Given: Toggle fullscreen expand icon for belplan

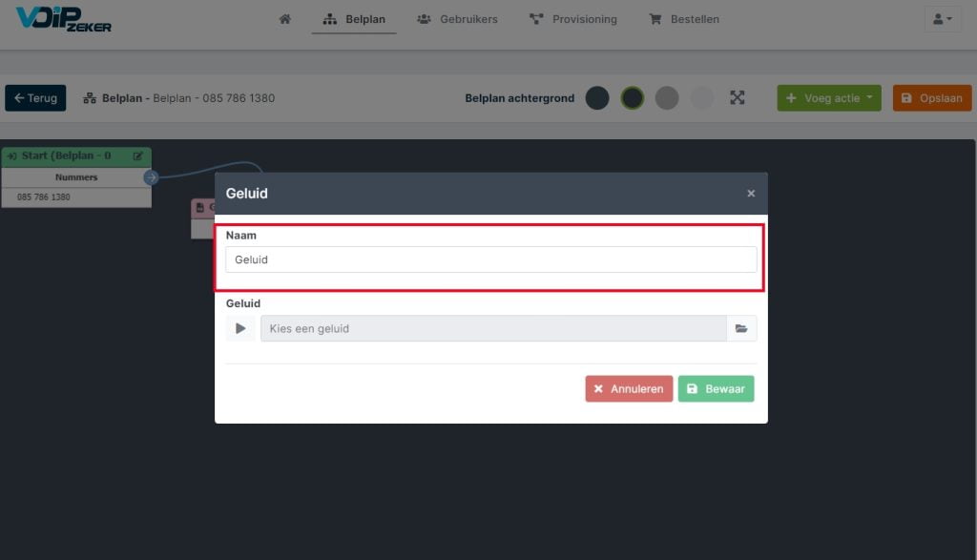Looking at the screenshot, I should tap(738, 98).
